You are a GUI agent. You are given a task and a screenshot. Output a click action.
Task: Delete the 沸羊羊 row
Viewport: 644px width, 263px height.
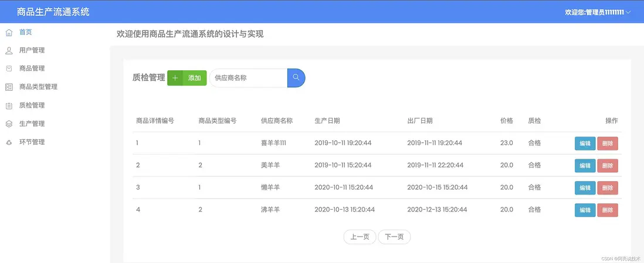(608, 210)
